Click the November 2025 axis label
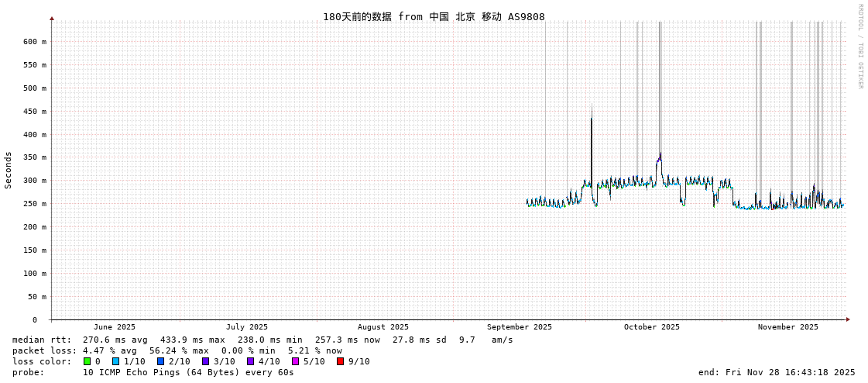This screenshot has height=383, width=868. point(787,327)
